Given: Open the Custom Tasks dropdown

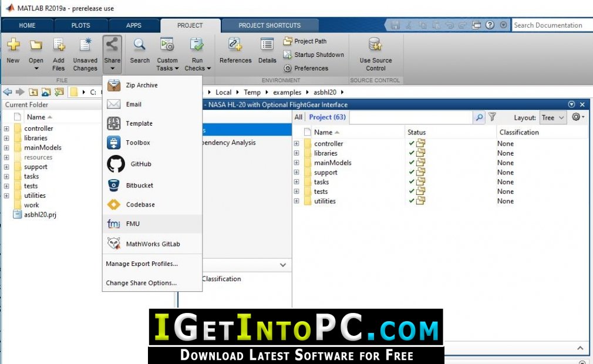Looking at the screenshot, I should (167, 54).
